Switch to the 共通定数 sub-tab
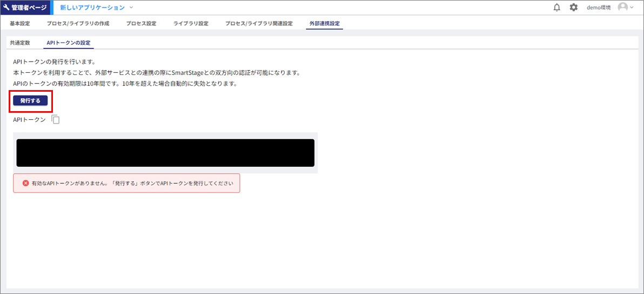 [20, 43]
